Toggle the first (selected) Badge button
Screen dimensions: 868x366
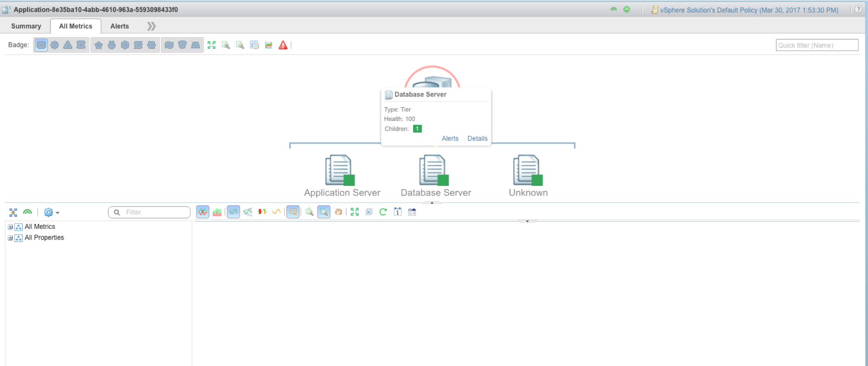[x=41, y=45]
